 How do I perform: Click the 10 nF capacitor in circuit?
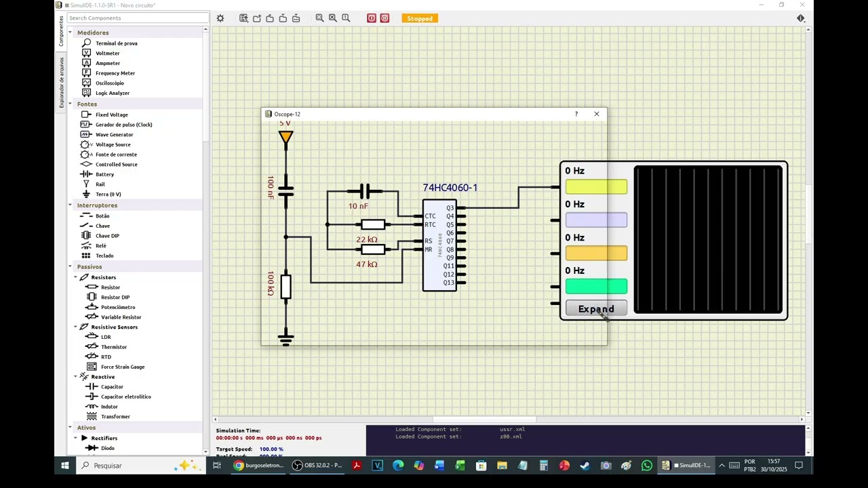[x=364, y=191]
